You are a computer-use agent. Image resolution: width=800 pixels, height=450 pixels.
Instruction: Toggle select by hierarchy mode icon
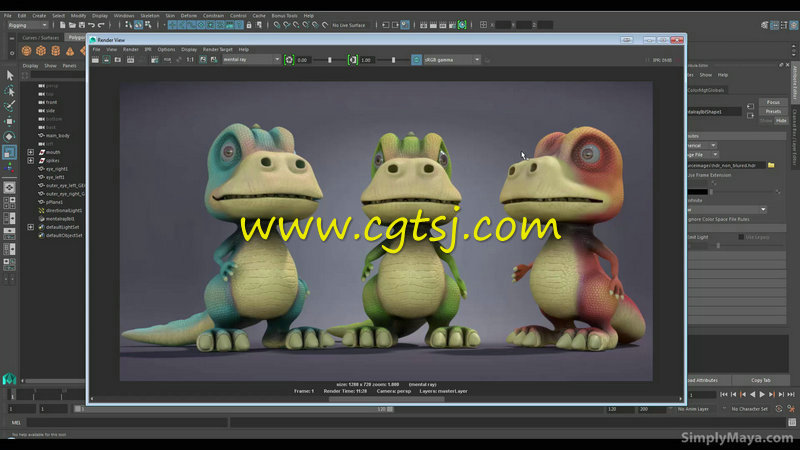129,24
